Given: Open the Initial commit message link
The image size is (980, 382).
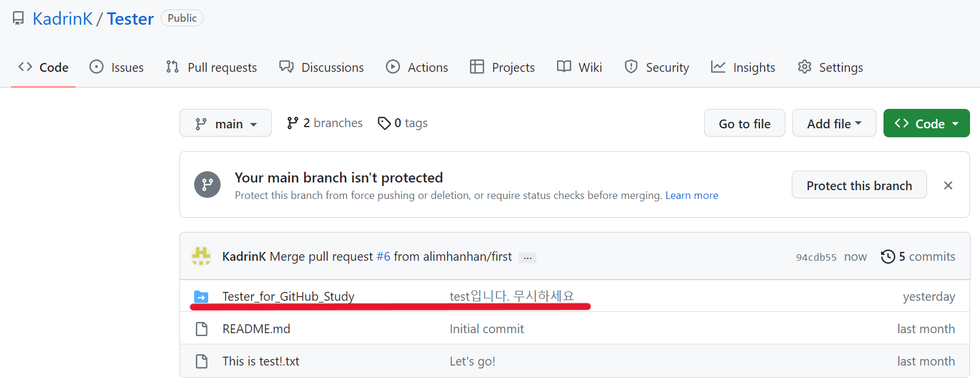Looking at the screenshot, I should [x=486, y=329].
